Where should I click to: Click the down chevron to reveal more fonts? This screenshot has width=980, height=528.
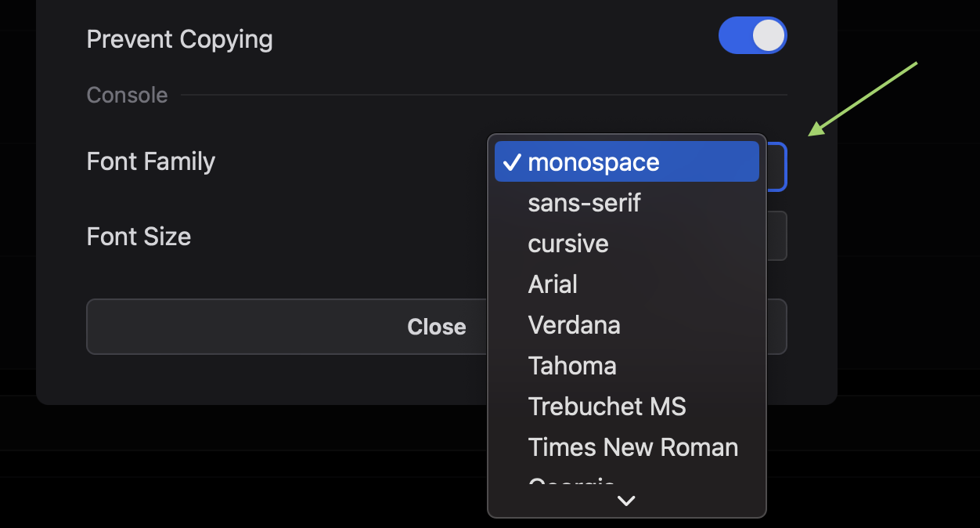click(625, 501)
